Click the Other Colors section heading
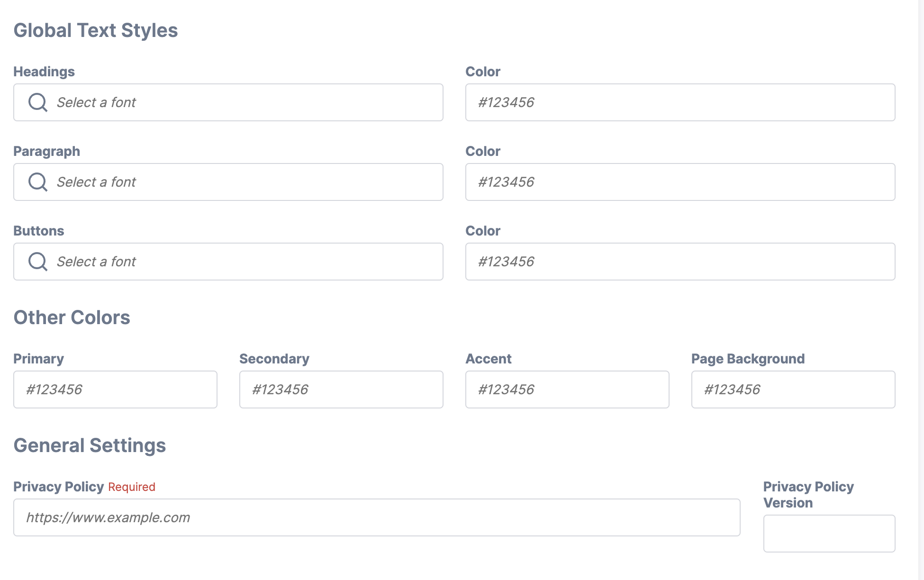 point(72,317)
